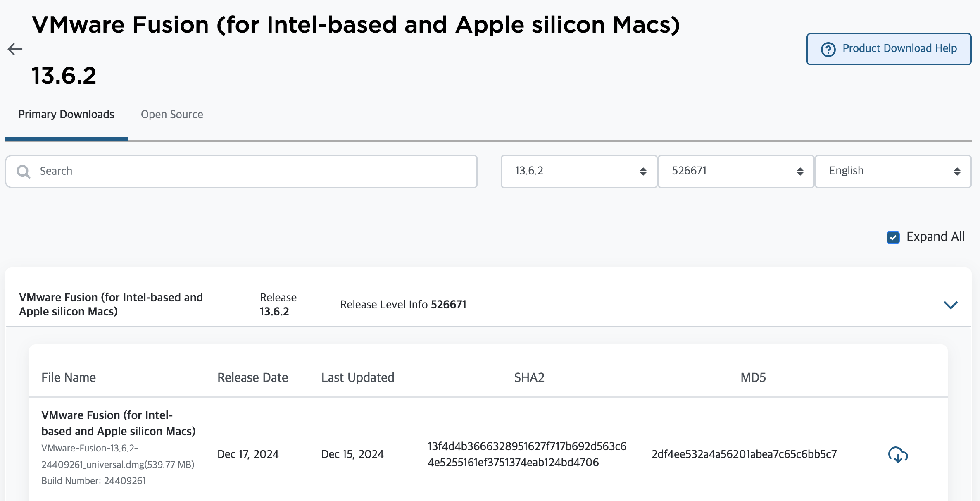980x501 pixels.
Task: Click the File Name column header
Action: pyautogui.click(x=69, y=377)
